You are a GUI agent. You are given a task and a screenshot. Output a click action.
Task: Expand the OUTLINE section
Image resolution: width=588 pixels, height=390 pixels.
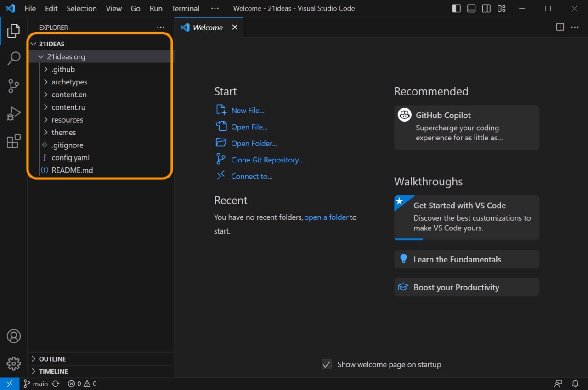pyautogui.click(x=52, y=359)
